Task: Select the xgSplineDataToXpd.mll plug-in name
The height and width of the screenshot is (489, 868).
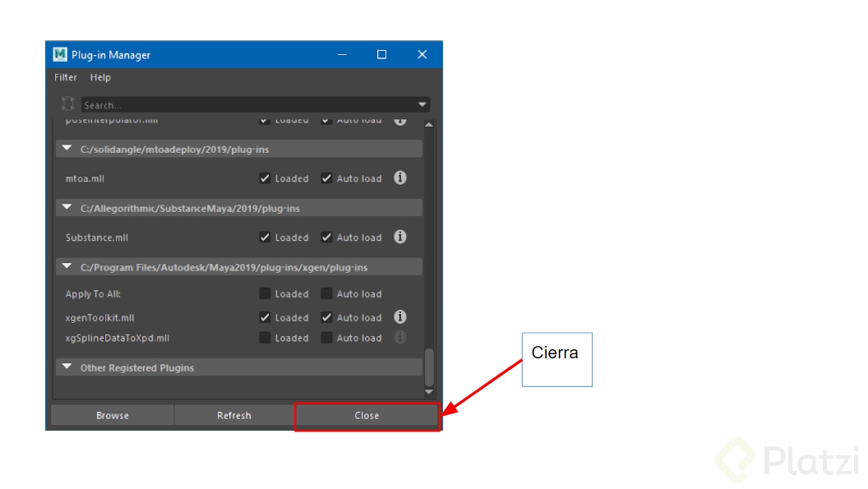Action: point(118,339)
